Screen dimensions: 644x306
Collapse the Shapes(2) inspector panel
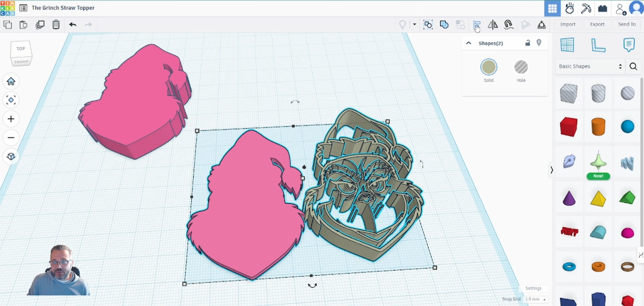tap(469, 43)
